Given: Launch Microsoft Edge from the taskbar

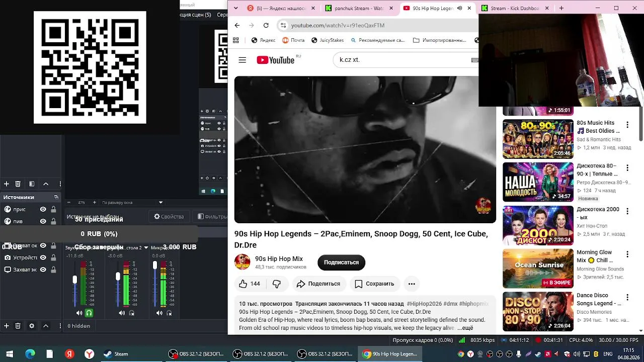Looking at the screenshot, I should [30, 354].
